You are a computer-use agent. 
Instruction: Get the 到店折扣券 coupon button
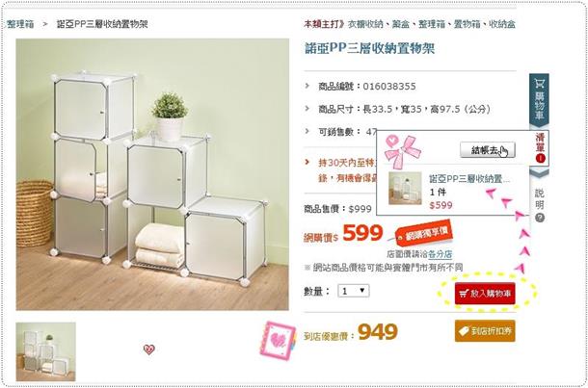pos(485,330)
